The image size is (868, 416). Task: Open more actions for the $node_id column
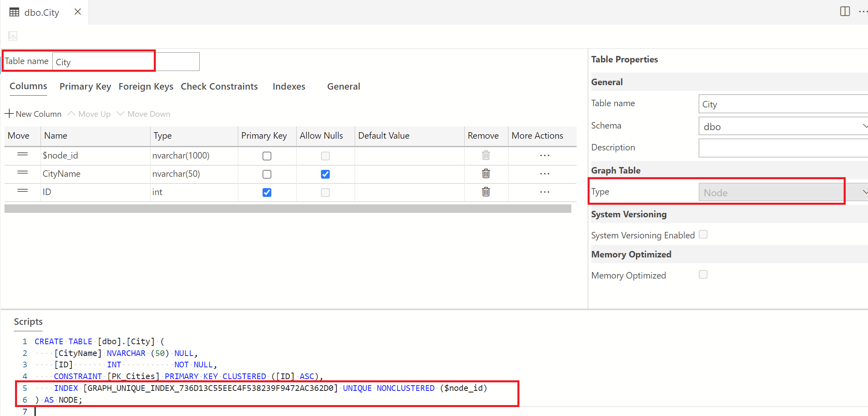point(545,156)
